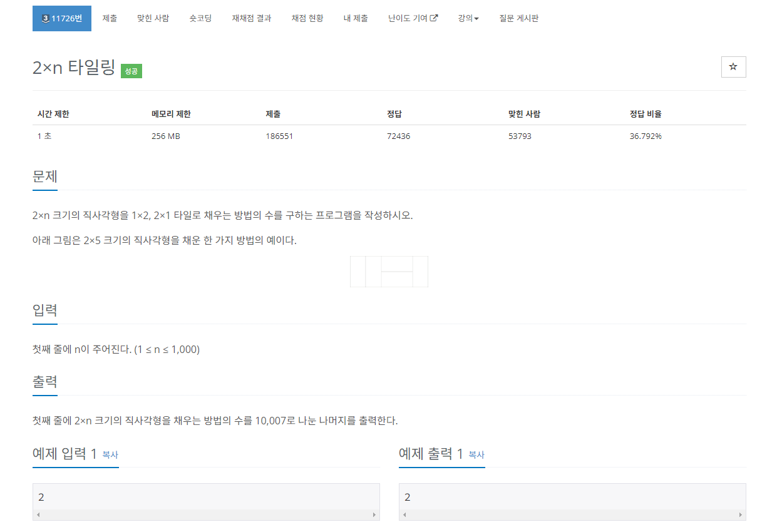The image size is (777, 532).
Task: Open the 숏코딩 tab
Action: [200, 18]
